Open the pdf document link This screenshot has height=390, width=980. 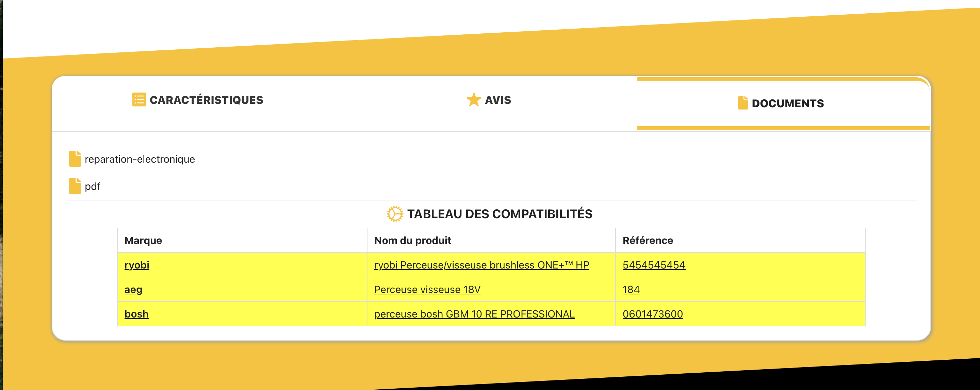click(93, 186)
